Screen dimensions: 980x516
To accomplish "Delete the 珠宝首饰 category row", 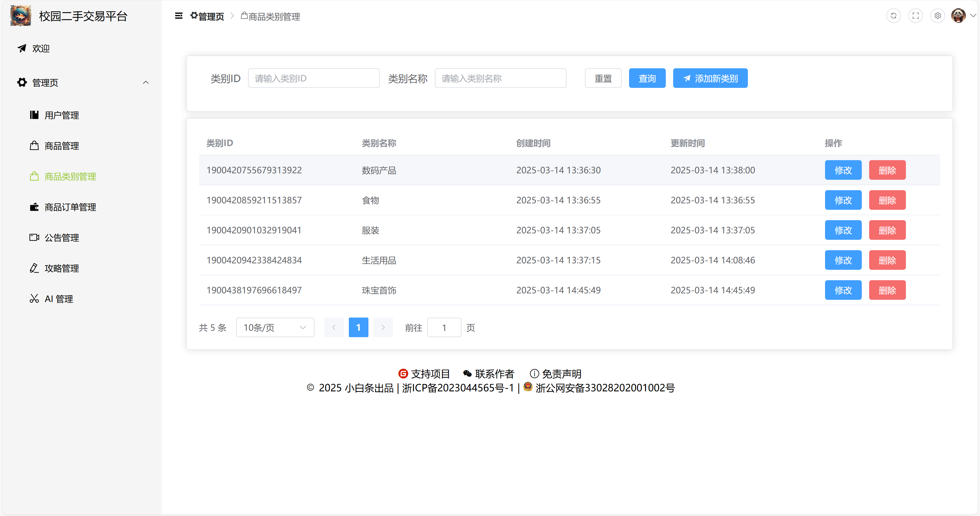I will (x=887, y=290).
